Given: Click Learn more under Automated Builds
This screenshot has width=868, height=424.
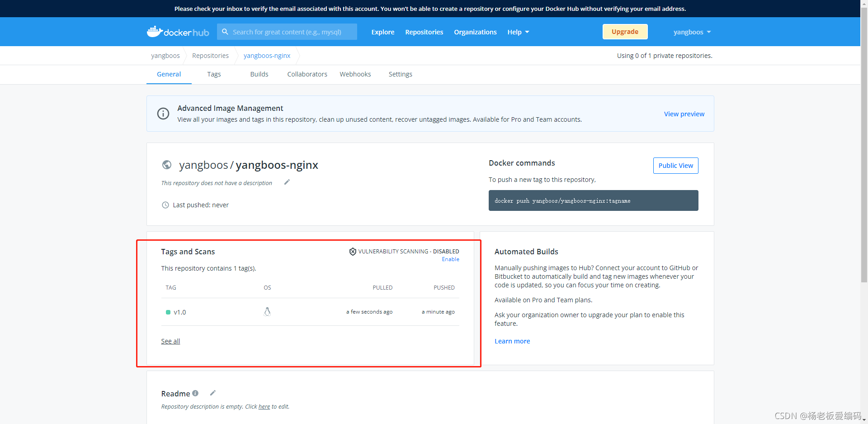Looking at the screenshot, I should point(512,341).
